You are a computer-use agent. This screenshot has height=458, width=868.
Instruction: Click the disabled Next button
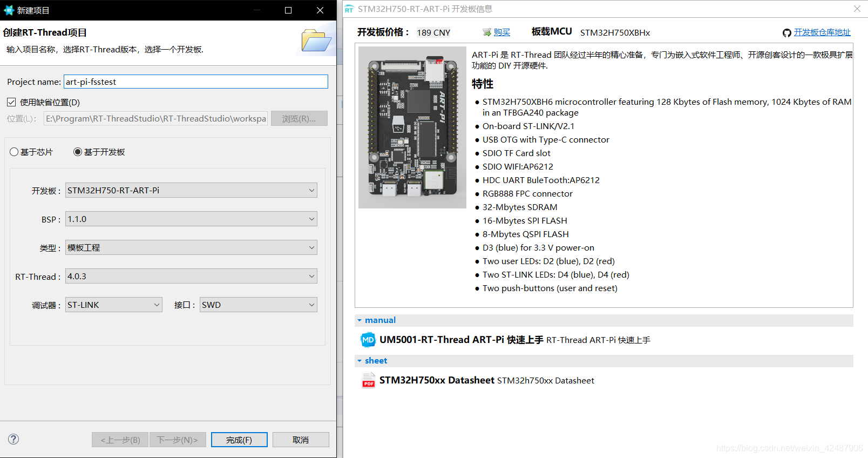coord(178,440)
